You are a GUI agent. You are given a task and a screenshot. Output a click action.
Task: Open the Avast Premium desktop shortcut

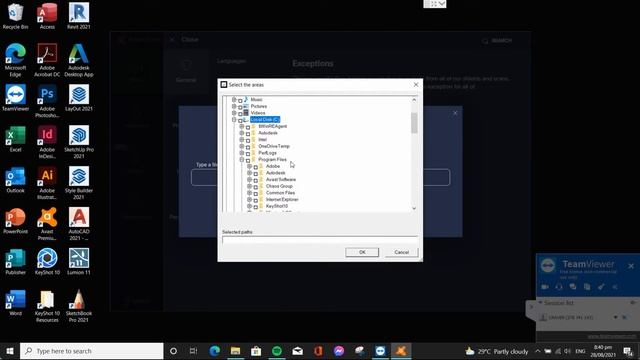47,224
